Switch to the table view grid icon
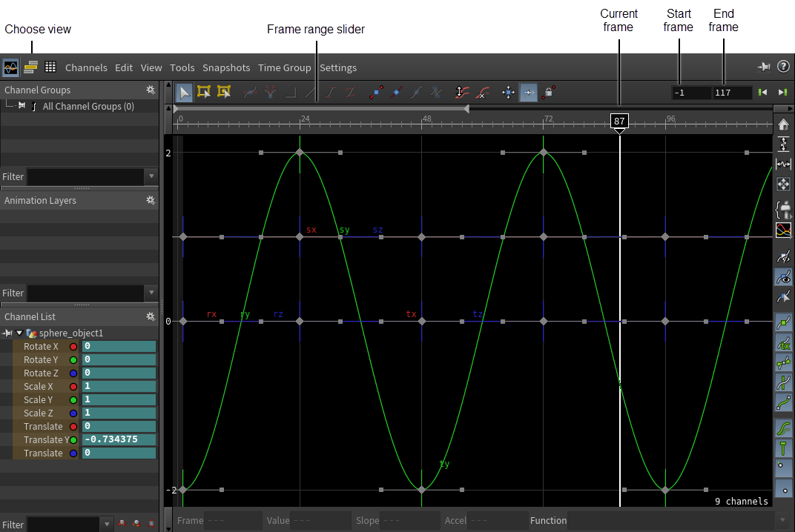795x532 pixels. 50,67
